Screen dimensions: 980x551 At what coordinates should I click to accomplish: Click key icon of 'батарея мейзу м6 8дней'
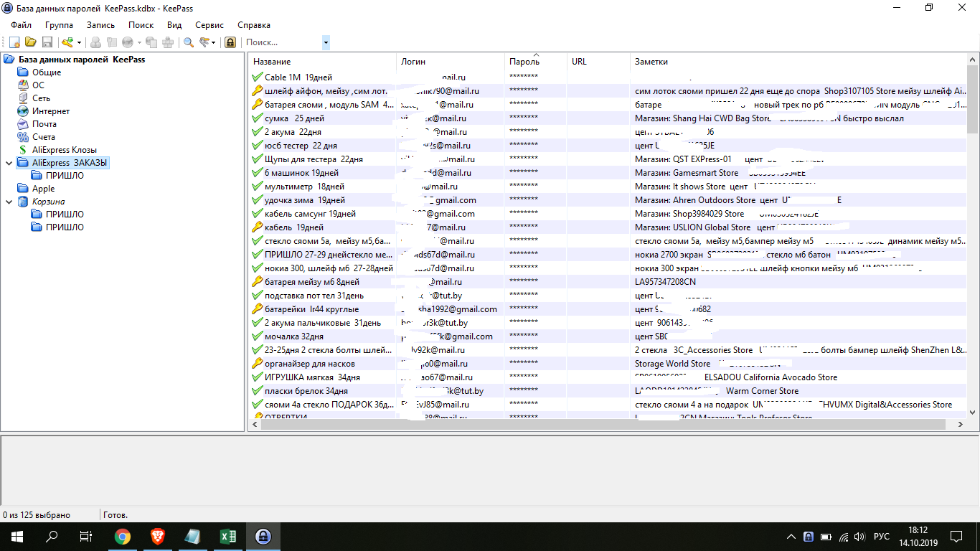tap(258, 282)
